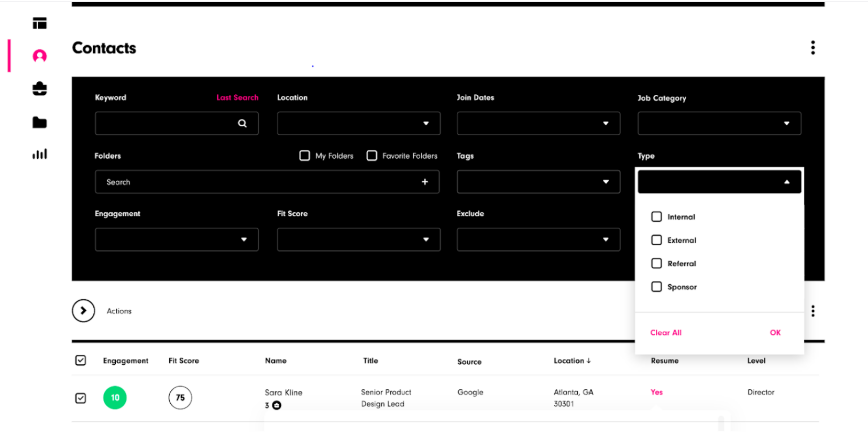Check the Internal type option
Screen dimensions: 868x447
(x=656, y=217)
